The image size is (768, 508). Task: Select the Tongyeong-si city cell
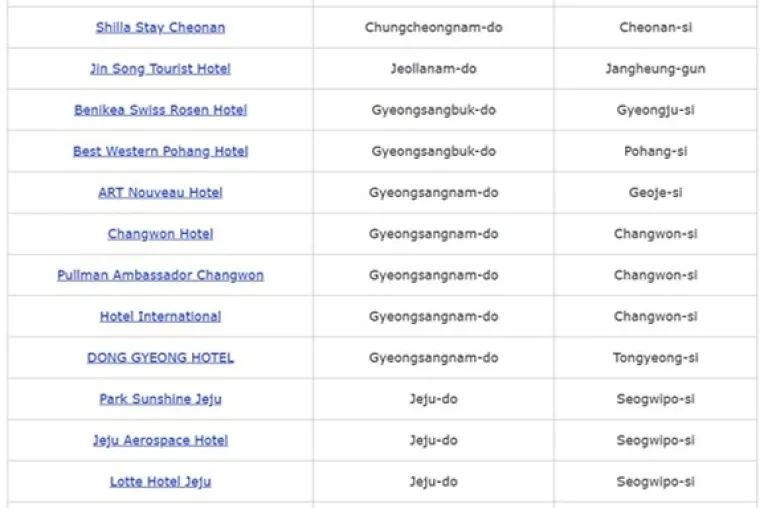point(655,358)
